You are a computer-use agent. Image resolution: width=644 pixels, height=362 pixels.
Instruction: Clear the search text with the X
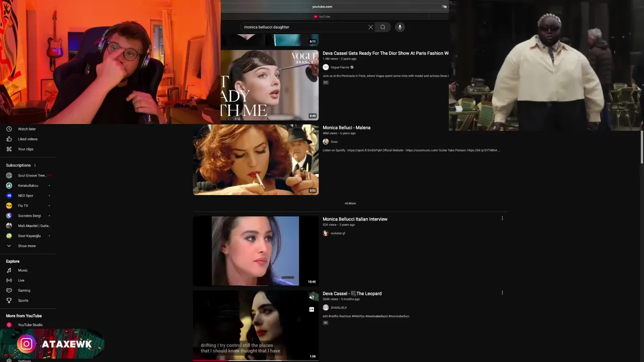(x=371, y=27)
